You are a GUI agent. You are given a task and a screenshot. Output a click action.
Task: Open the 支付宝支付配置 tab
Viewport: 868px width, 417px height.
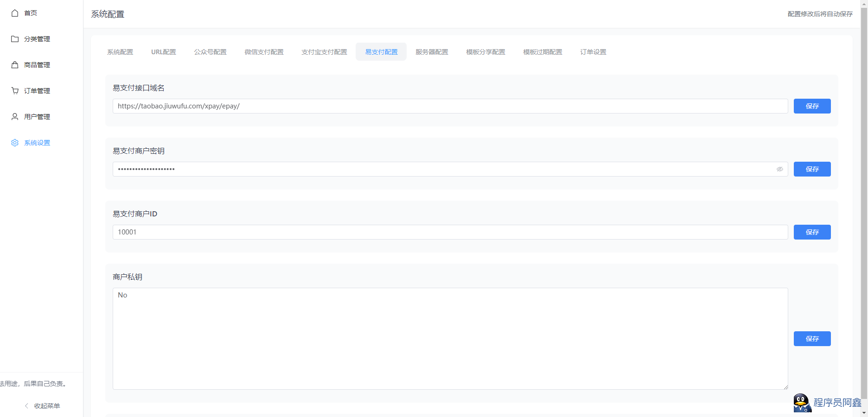point(324,52)
